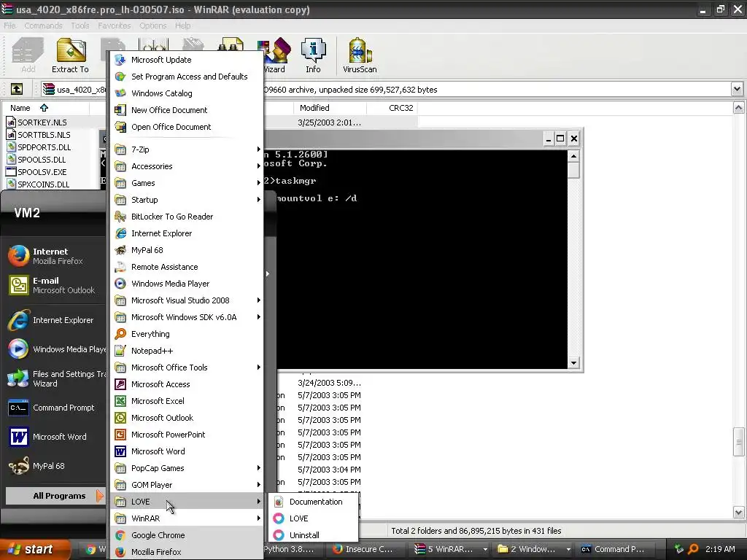This screenshot has height=560, width=747.
Task: Switch to the 5 WinRAR taskbar group
Action: (451, 549)
